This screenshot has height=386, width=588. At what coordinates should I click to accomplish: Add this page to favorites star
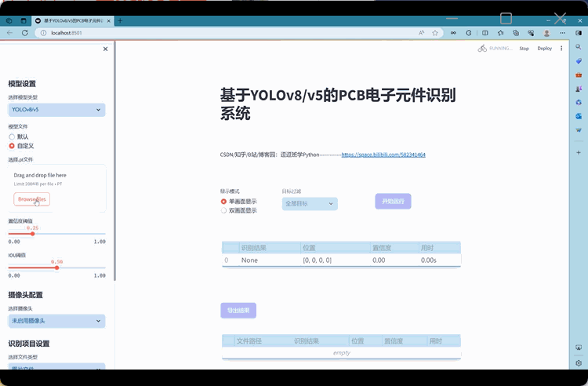point(435,33)
